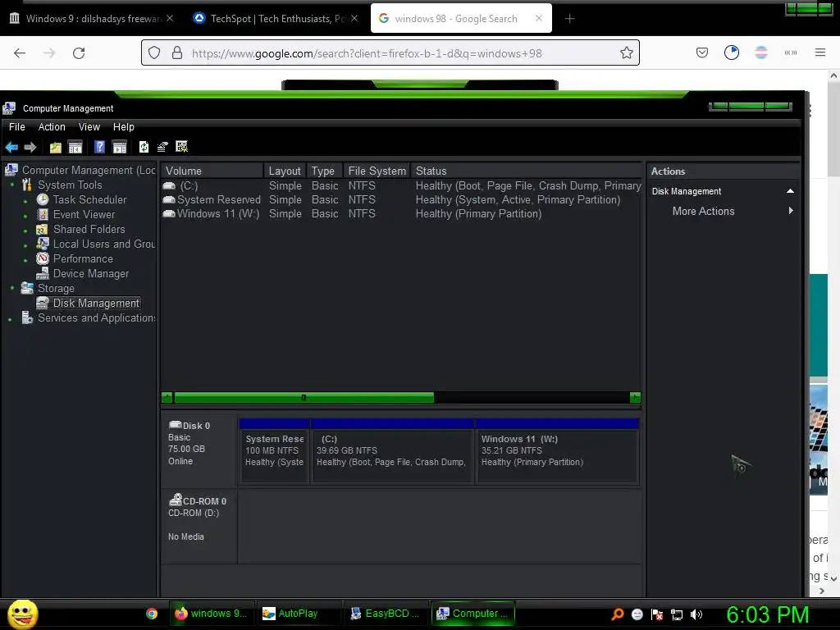Click the smiley face Start button
The width and height of the screenshot is (840, 630).
click(22, 614)
